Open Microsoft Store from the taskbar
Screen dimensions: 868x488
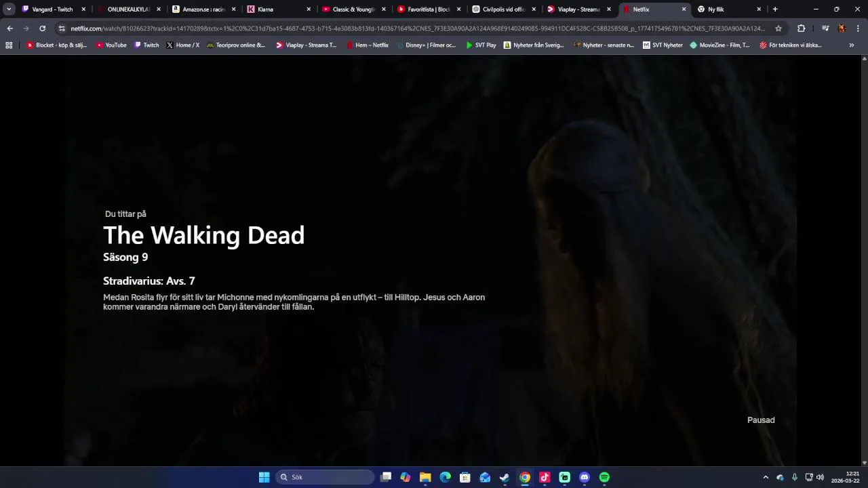(465, 477)
